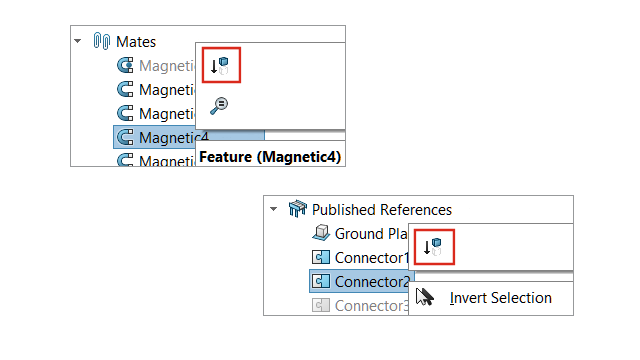This screenshot has height=360, width=640.
Task: Collapse the Mates folder
Action: point(78,41)
